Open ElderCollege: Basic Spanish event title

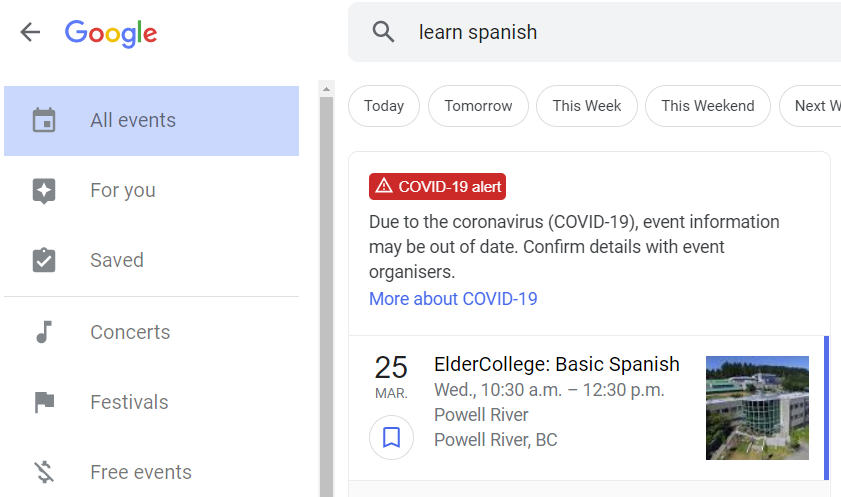point(557,365)
